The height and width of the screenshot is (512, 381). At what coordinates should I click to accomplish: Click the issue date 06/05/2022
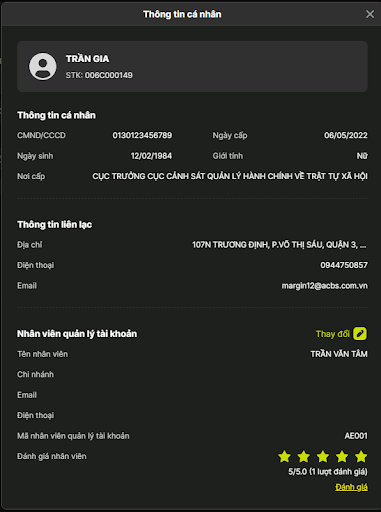click(x=346, y=135)
